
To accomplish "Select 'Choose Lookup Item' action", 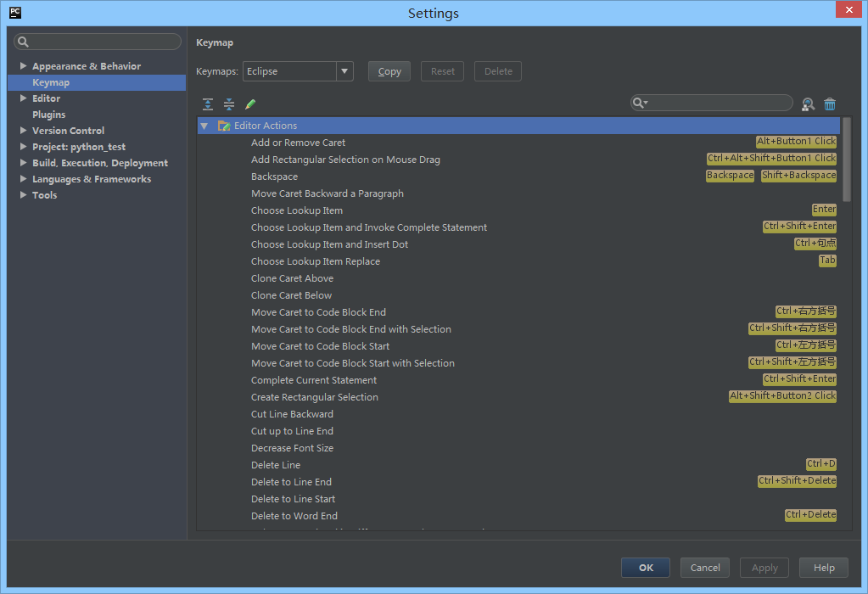I will 297,210.
